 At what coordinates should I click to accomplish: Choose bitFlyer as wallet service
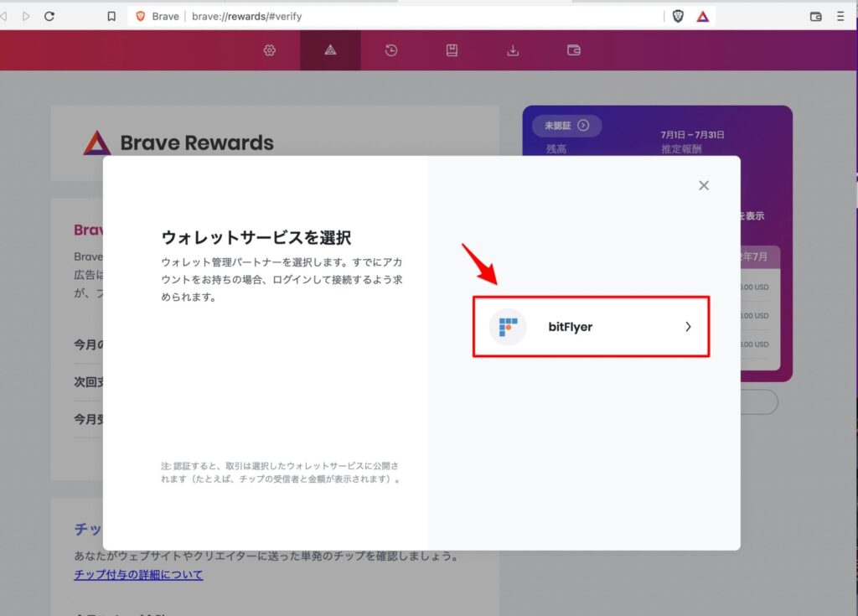[591, 327]
